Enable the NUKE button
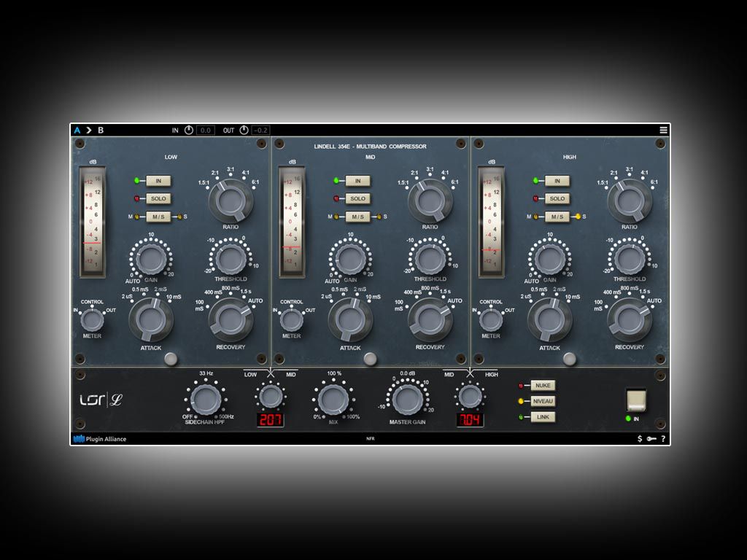 (x=543, y=386)
